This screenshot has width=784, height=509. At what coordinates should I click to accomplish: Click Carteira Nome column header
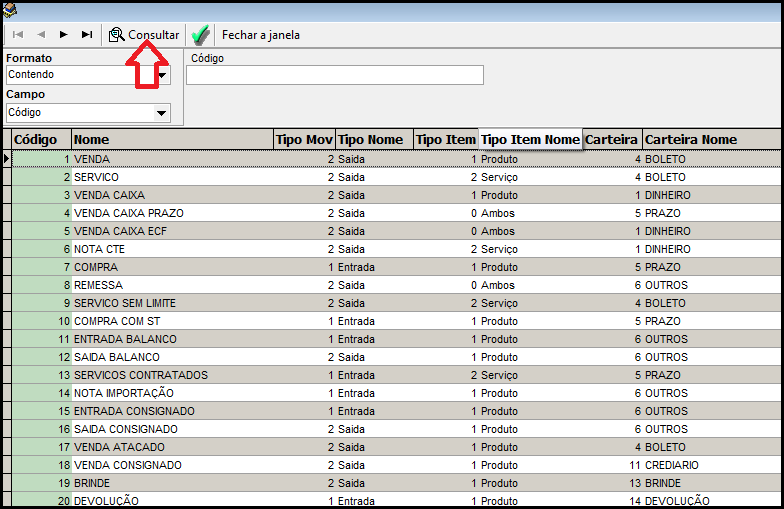click(710, 140)
